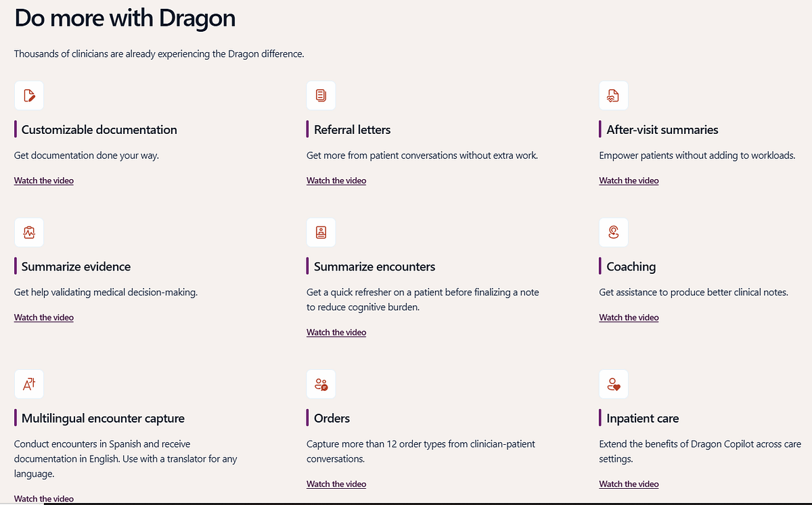
Task: Click the 'Capture more than 12 order types' text
Action: (x=421, y=452)
